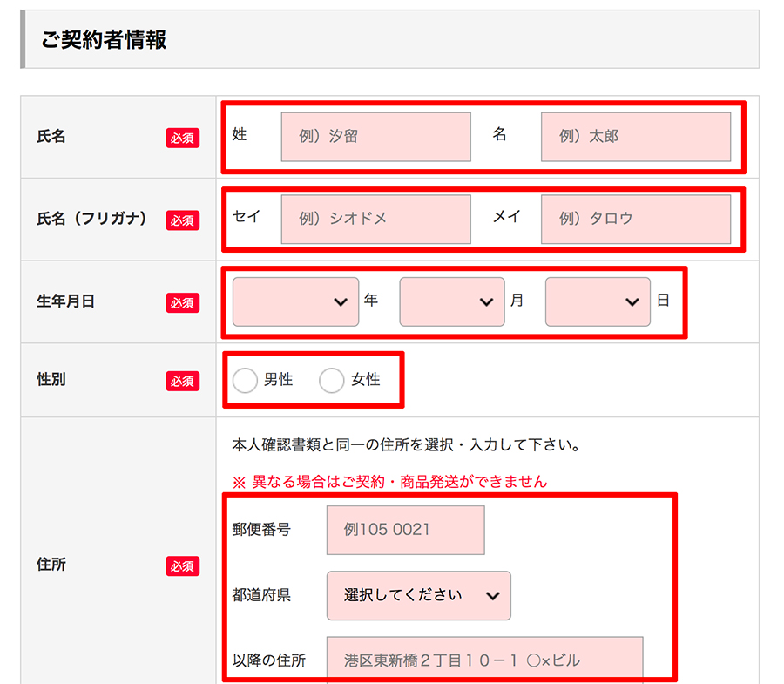Viewport: 784px width, 684px height.
Task: Click the red 異なる場合は warning text
Action: coord(389,482)
